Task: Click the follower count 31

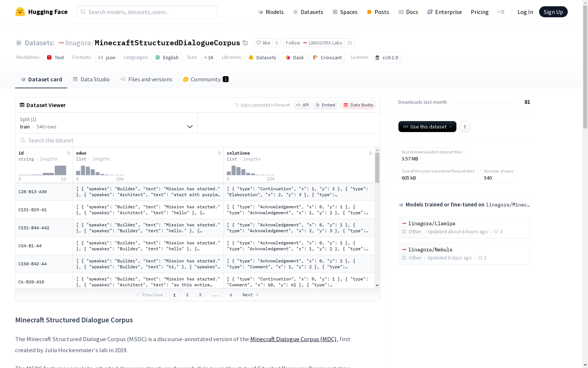Action: pos(350,43)
